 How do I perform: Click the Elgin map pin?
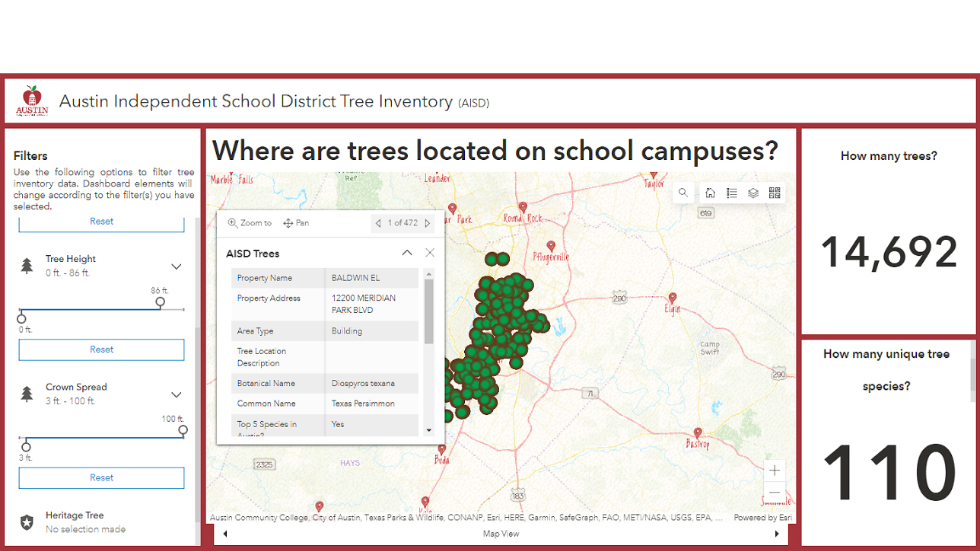(x=673, y=298)
